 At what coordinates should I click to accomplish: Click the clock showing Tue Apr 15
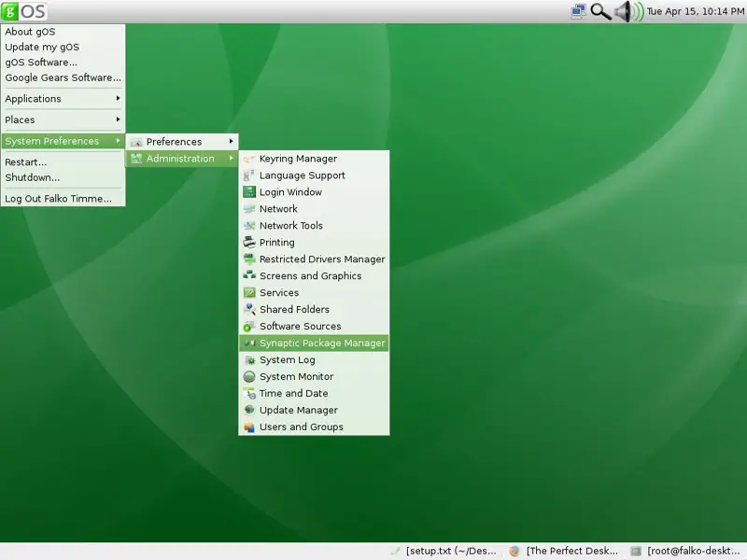coord(695,11)
